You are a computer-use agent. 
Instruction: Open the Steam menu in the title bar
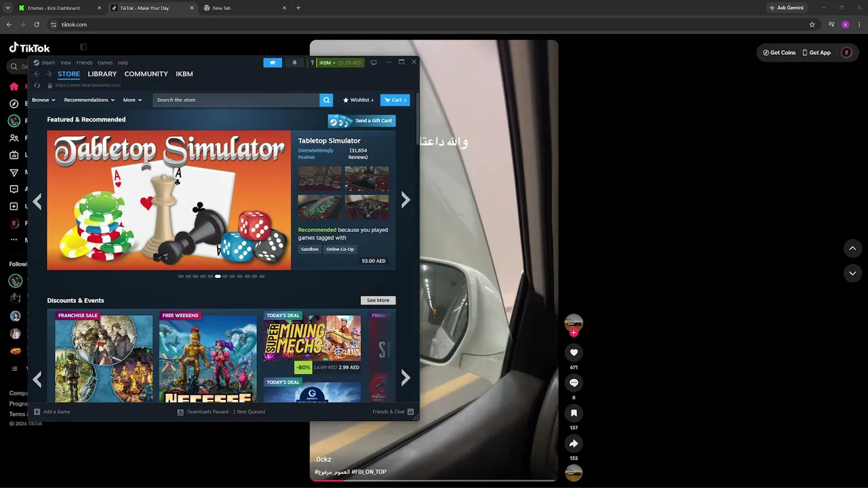(x=48, y=63)
